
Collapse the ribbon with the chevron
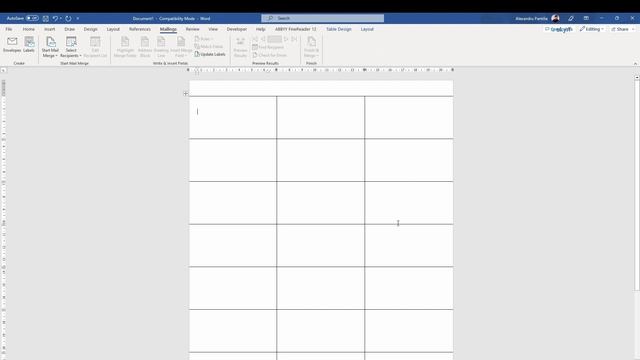(635, 64)
